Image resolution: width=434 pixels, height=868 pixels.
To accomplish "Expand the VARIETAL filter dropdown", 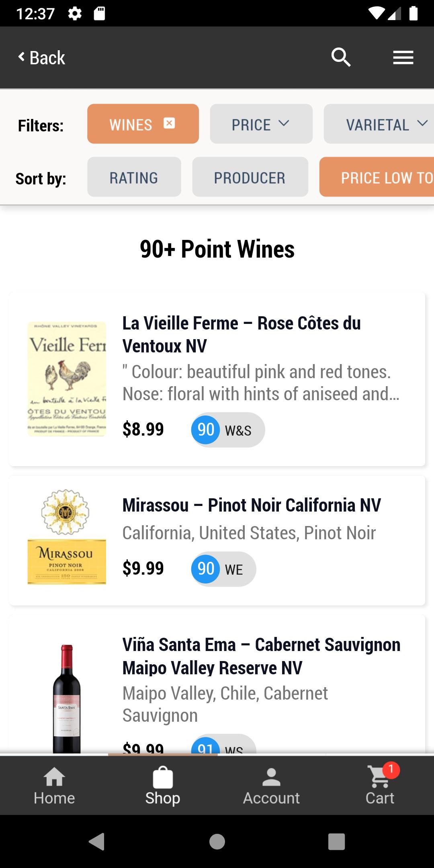I will point(379,124).
